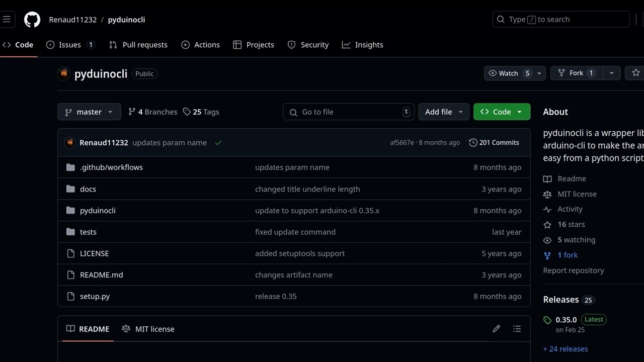Open the Projects tab
The width and height of the screenshot is (644, 362).
click(x=254, y=45)
